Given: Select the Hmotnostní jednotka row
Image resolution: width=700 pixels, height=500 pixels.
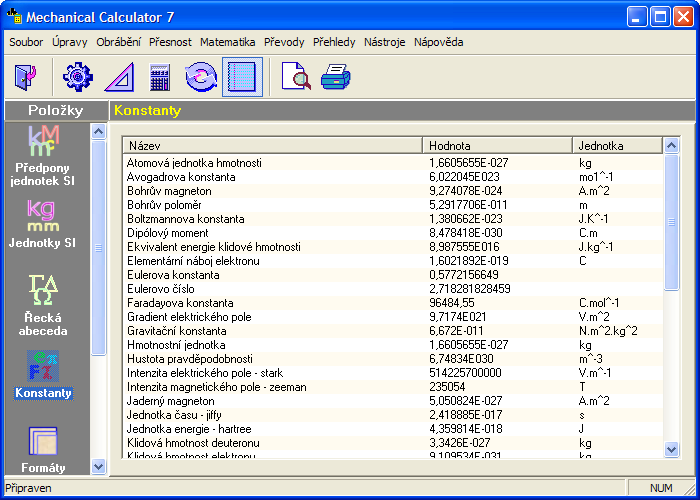Looking at the screenshot, I should click(x=393, y=345).
